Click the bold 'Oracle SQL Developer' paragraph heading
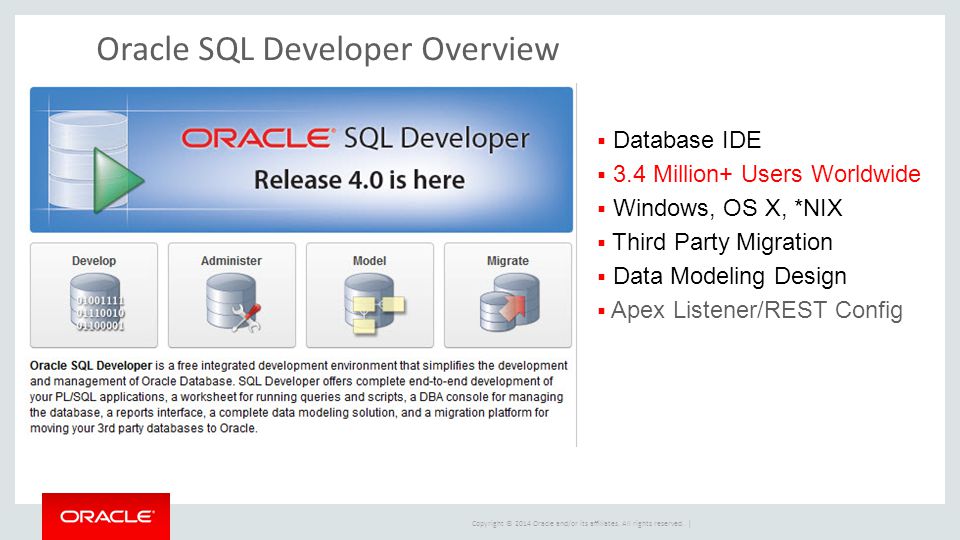Viewport: 960px width, 540px height. pyautogui.click(x=91, y=366)
